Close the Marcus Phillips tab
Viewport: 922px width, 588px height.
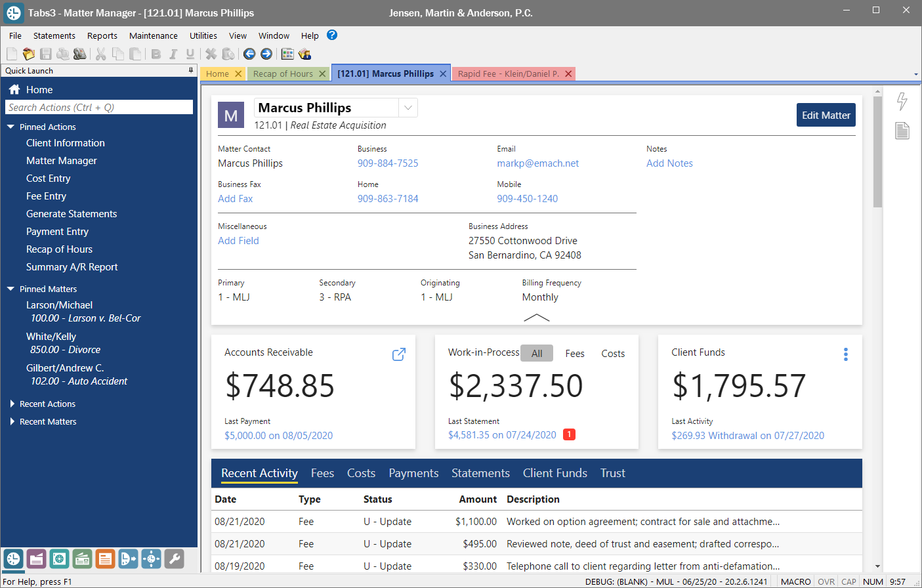click(x=443, y=73)
